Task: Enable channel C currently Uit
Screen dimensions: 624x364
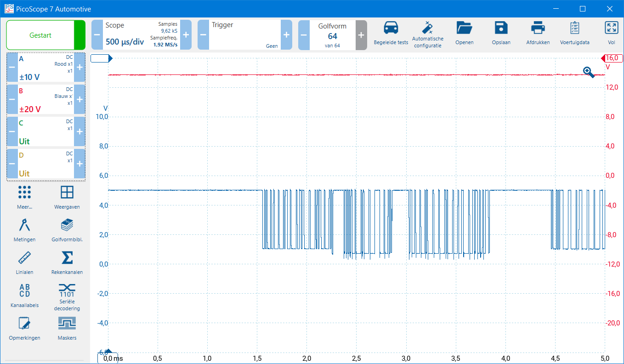Action: [x=44, y=131]
